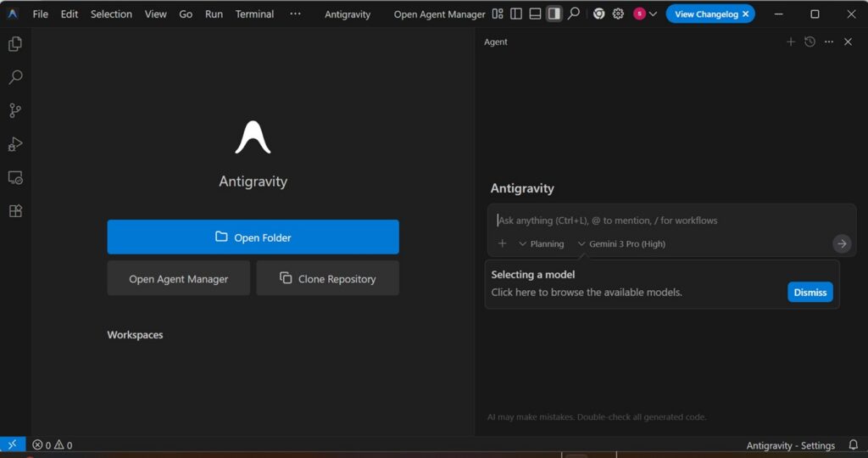This screenshot has width=868, height=458.
Task: Expand the account dropdown chevron
Action: (x=654, y=14)
